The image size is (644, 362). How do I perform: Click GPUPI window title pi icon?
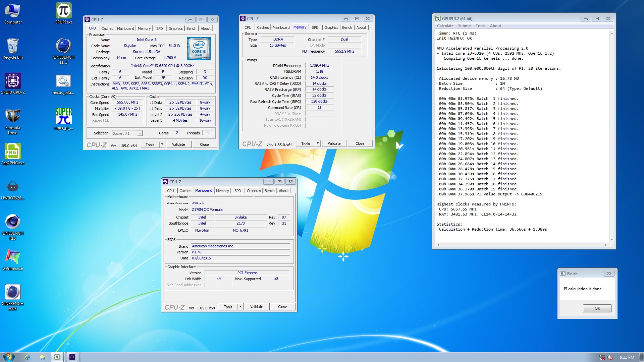tap(438, 18)
